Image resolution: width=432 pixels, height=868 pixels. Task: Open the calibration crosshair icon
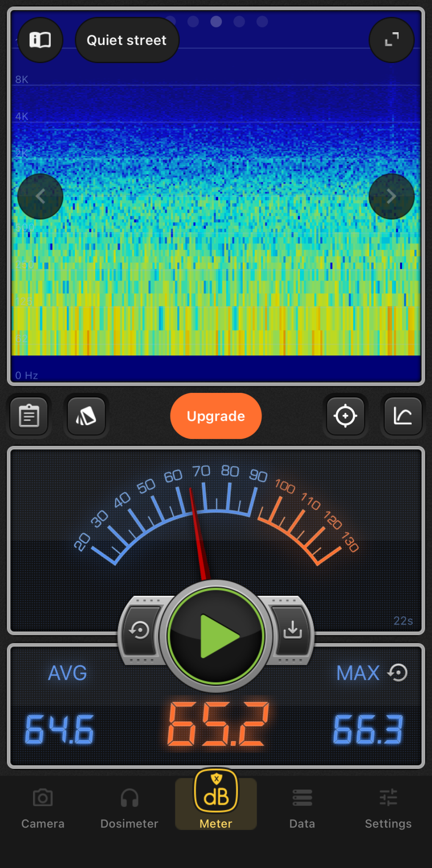[x=345, y=416]
